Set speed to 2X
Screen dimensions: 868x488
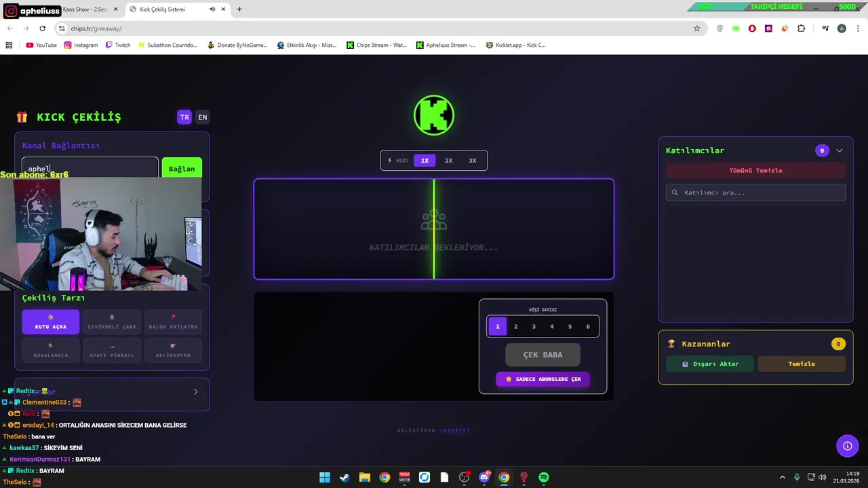[448, 161]
